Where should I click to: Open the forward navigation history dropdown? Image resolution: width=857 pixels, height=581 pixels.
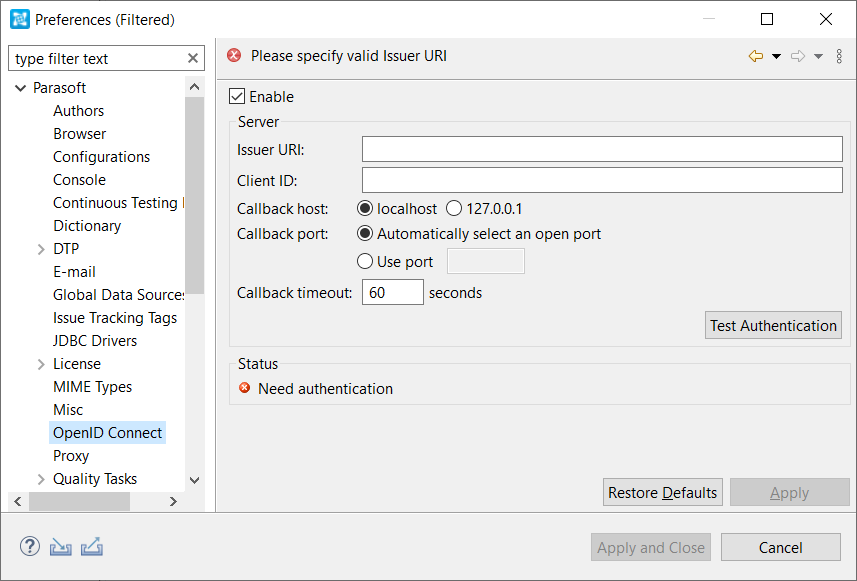pyautogui.click(x=818, y=56)
